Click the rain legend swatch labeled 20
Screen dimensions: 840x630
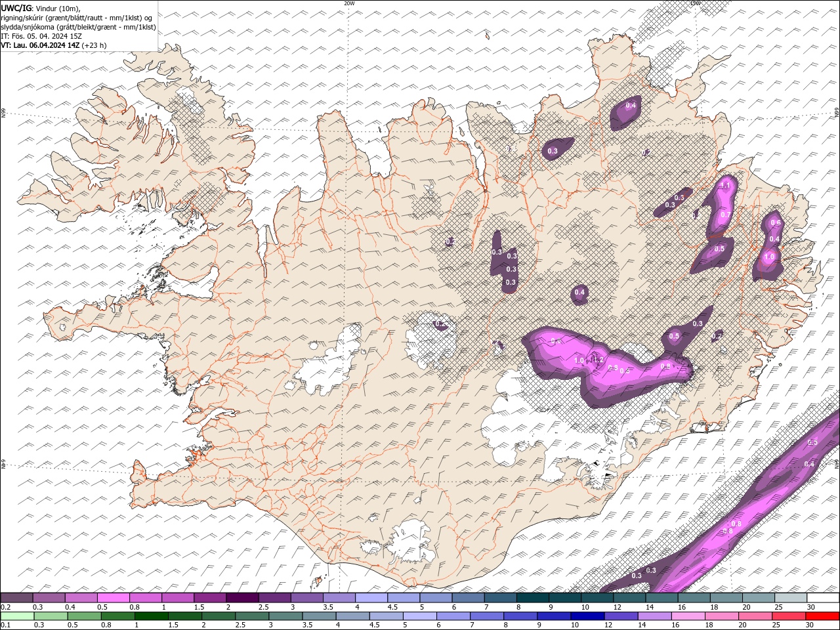coord(755,616)
